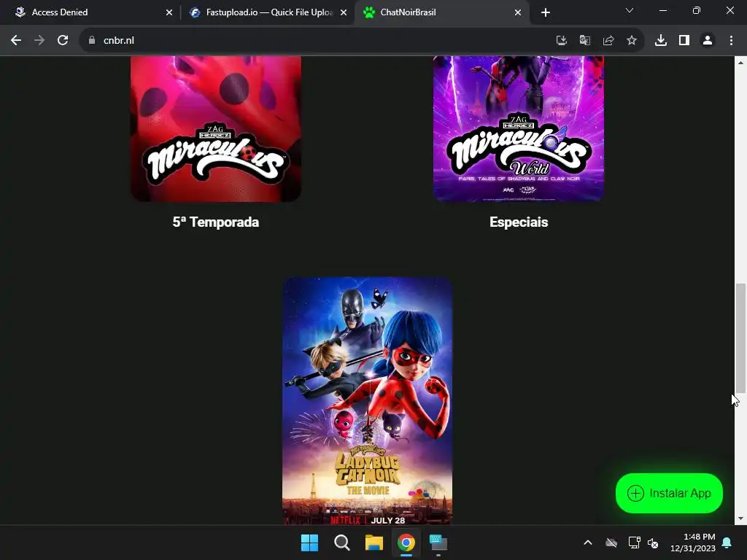Open the Chrome profile menu
The image size is (747, 560).
(x=708, y=41)
